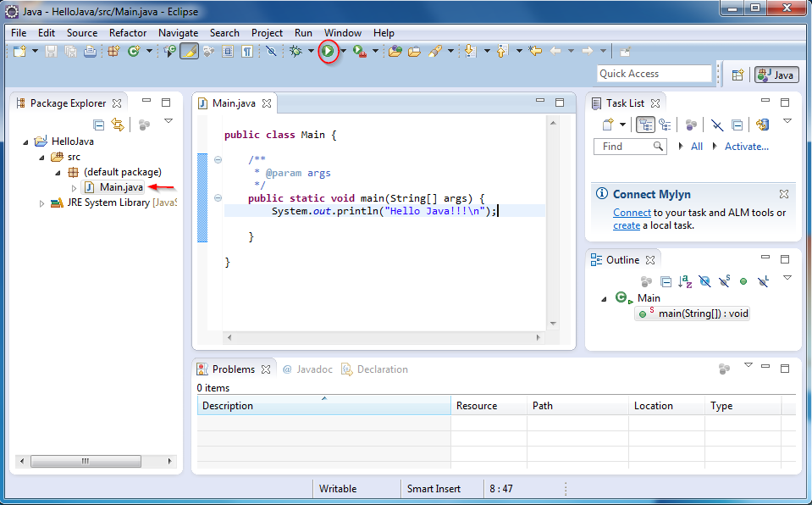Expand the JRE System Library node

pyautogui.click(x=42, y=203)
